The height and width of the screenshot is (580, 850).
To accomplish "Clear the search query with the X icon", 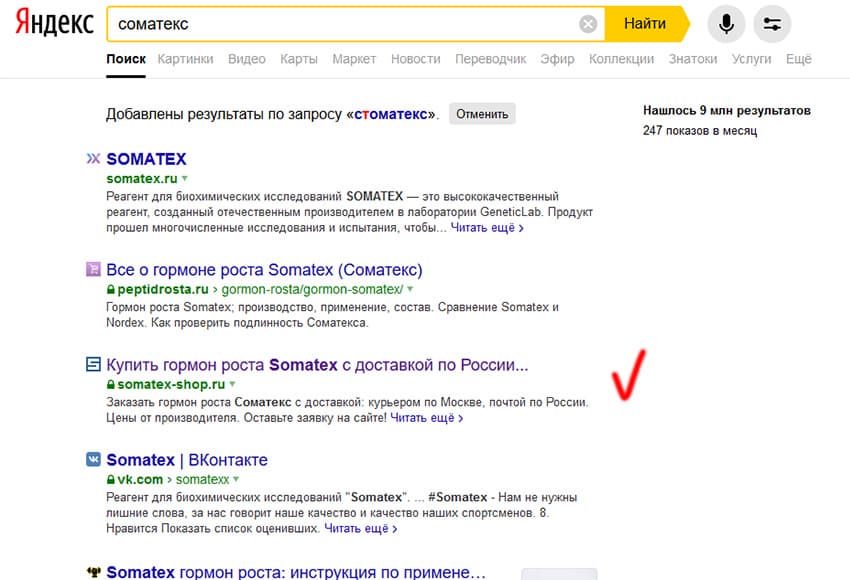I will [x=588, y=24].
